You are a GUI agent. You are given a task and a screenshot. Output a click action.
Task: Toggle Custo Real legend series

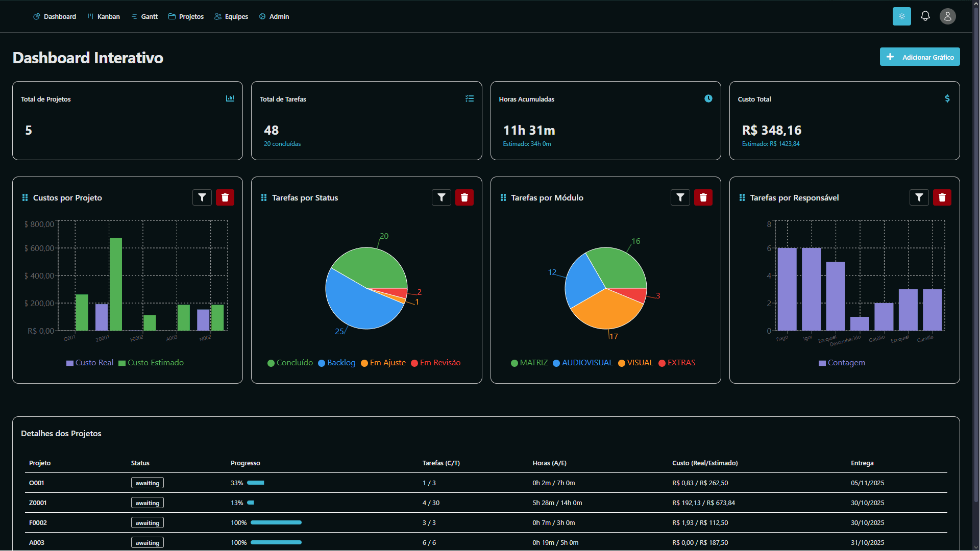(x=90, y=363)
